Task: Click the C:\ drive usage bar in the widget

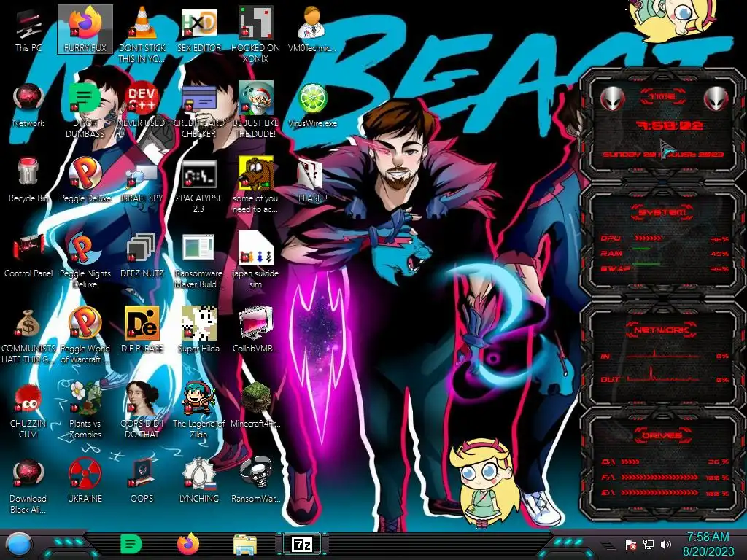Action: pyautogui.click(x=630, y=462)
